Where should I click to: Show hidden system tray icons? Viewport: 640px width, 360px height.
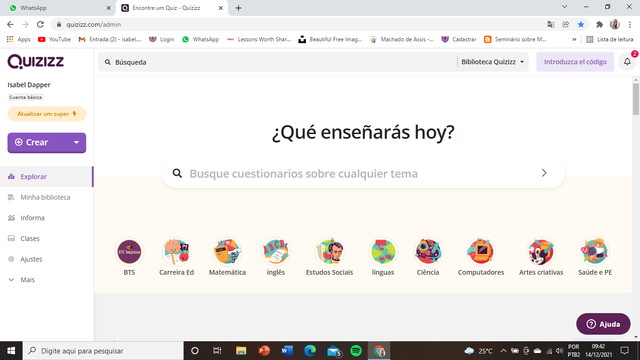pyautogui.click(x=503, y=351)
